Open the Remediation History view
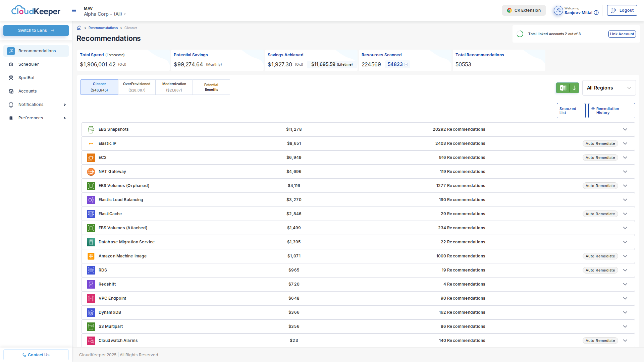The height and width of the screenshot is (362, 644). (x=611, y=111)
